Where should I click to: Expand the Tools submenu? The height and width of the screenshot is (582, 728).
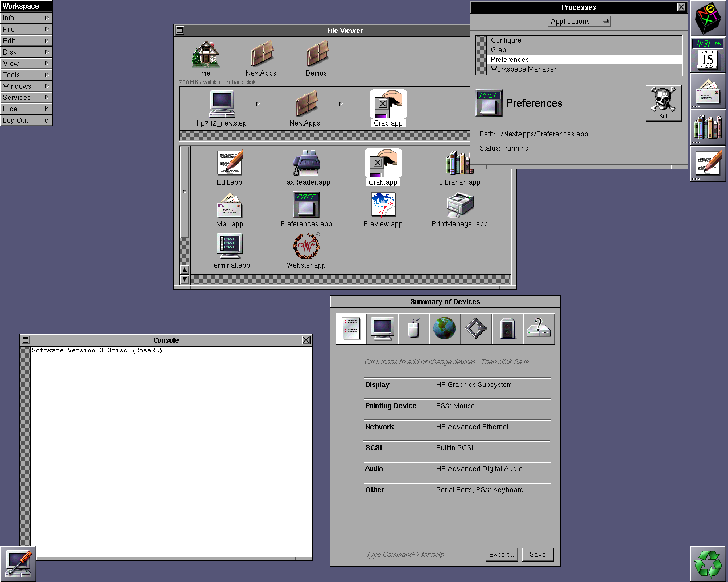coord(26,75)
